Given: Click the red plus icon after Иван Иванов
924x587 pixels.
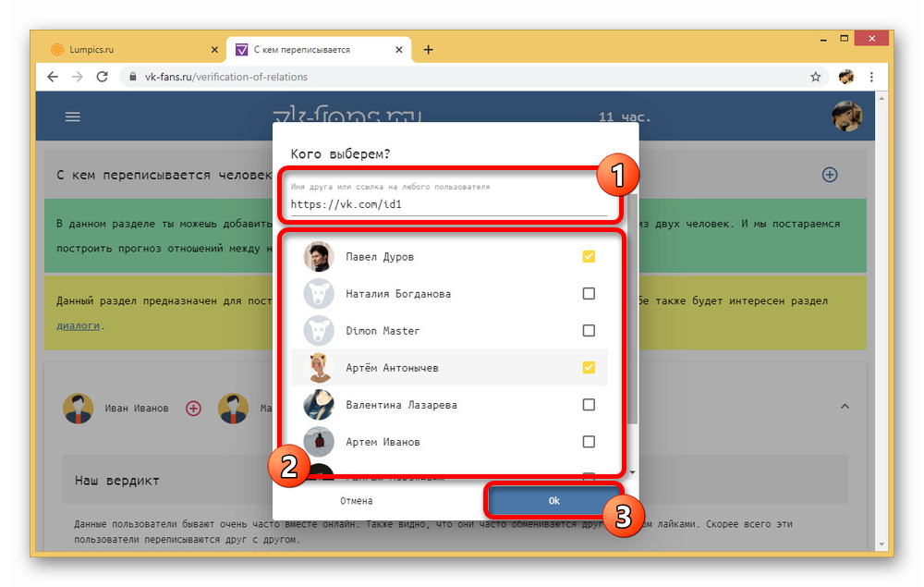Looking at the screenshot, I should pos(193,408).
